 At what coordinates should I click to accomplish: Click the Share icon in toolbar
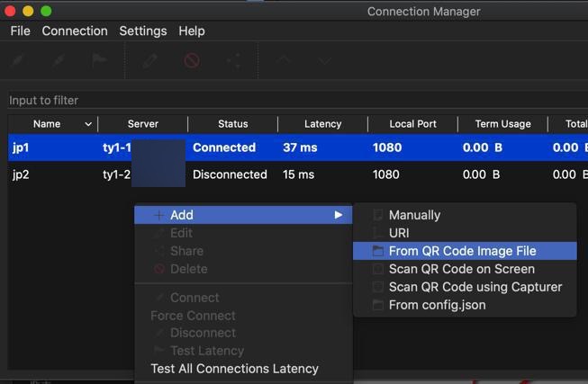click(234, 60)
